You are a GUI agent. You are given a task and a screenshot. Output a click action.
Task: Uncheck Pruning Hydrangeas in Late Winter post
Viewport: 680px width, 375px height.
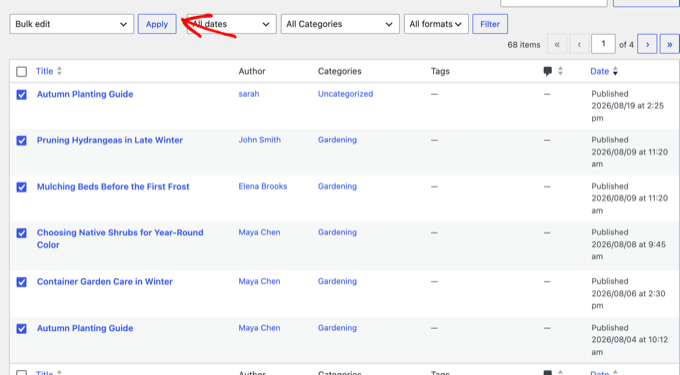point(21,140)
